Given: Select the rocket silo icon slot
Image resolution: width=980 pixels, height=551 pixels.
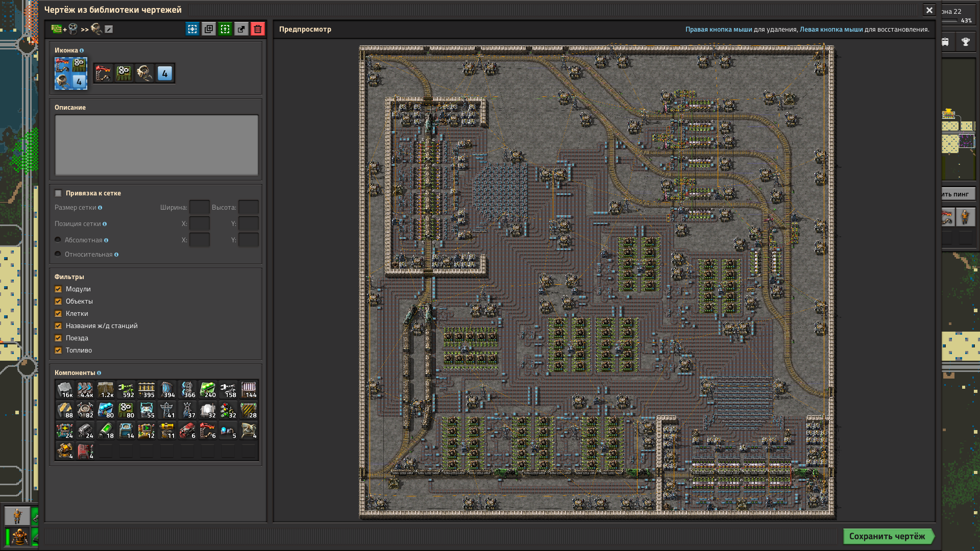Looking at the screenshot, I should pos(104,73).
